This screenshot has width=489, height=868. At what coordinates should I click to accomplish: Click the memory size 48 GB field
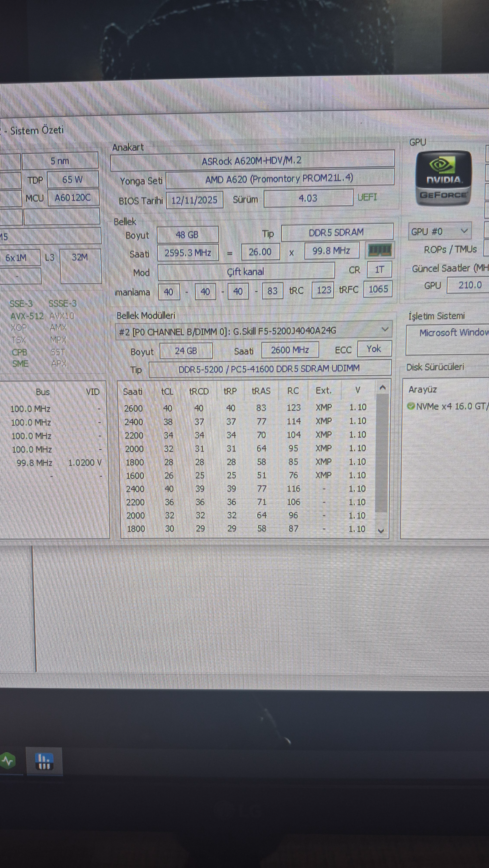tap(187, 235)
